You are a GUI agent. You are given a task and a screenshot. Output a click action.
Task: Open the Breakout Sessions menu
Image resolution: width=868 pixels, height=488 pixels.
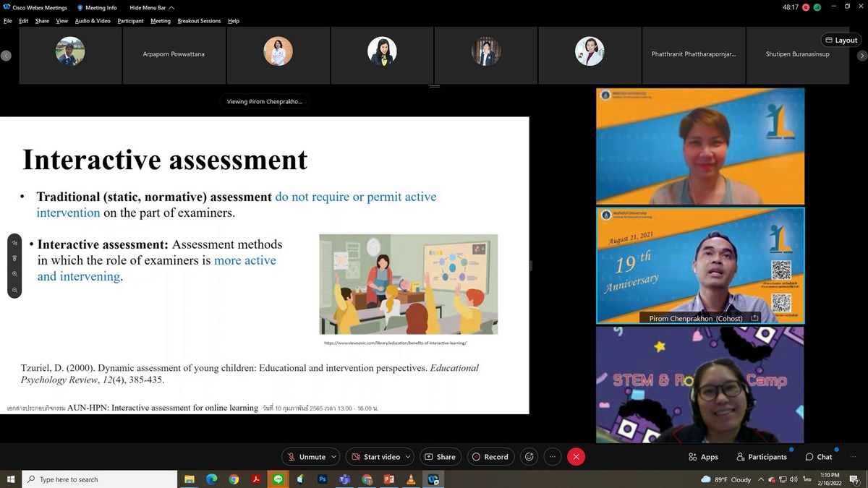(x=199, y=21)
